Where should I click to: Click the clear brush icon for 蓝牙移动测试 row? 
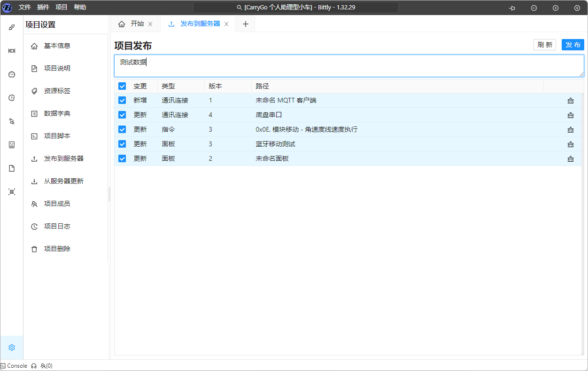pyautogui.click(x=571, y=144)
